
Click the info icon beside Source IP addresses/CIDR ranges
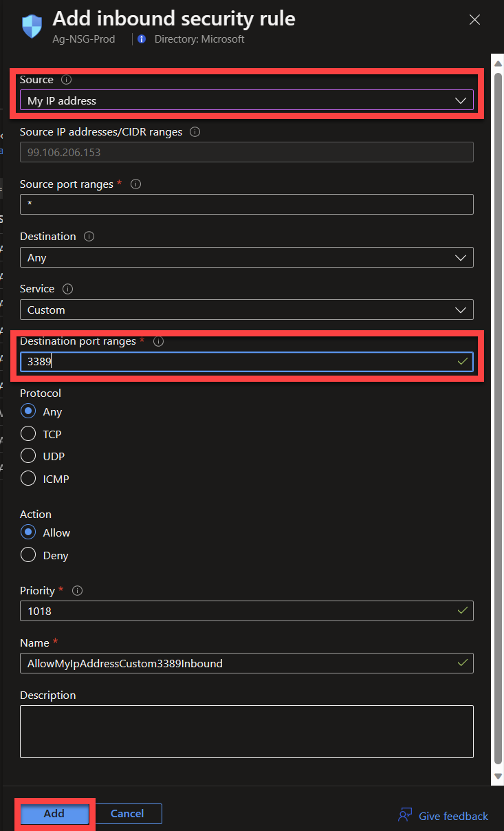[195, 131]
